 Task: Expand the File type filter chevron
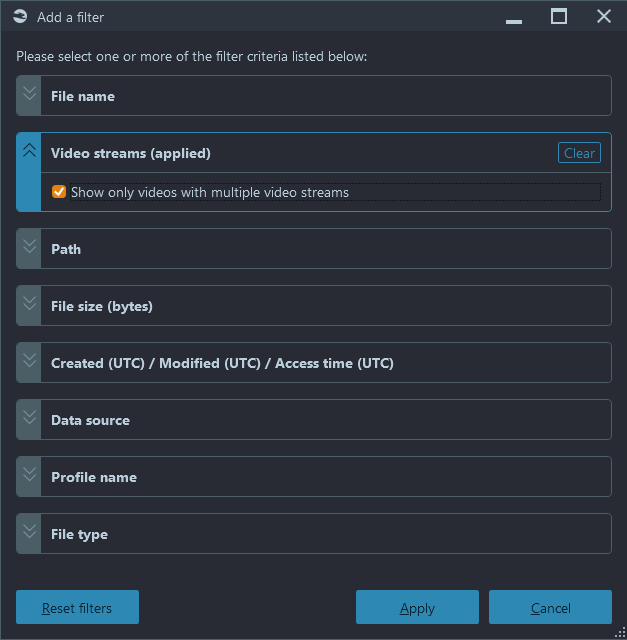coord(29,531)
